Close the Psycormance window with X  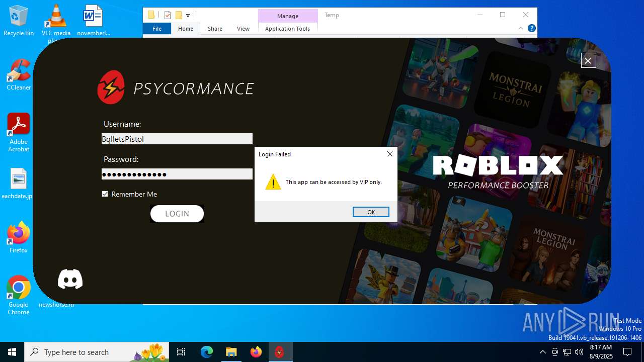(x=588, y=60)
